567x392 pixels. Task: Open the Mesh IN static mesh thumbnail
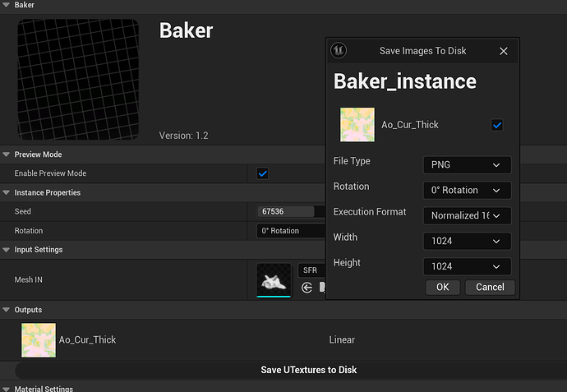click(x=274, y=279)
